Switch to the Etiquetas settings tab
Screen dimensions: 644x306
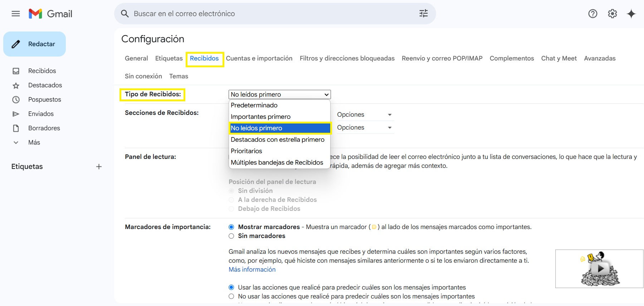tap(169, 58)
